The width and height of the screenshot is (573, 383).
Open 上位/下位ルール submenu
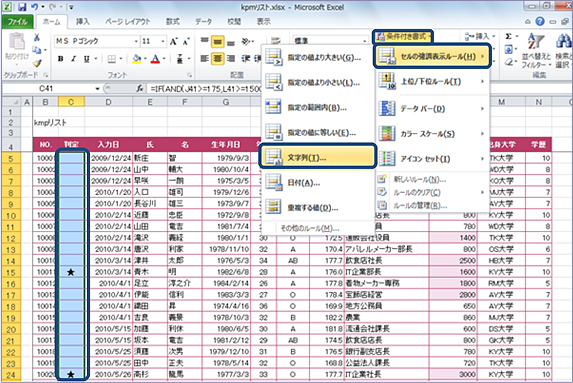point(432,81)
